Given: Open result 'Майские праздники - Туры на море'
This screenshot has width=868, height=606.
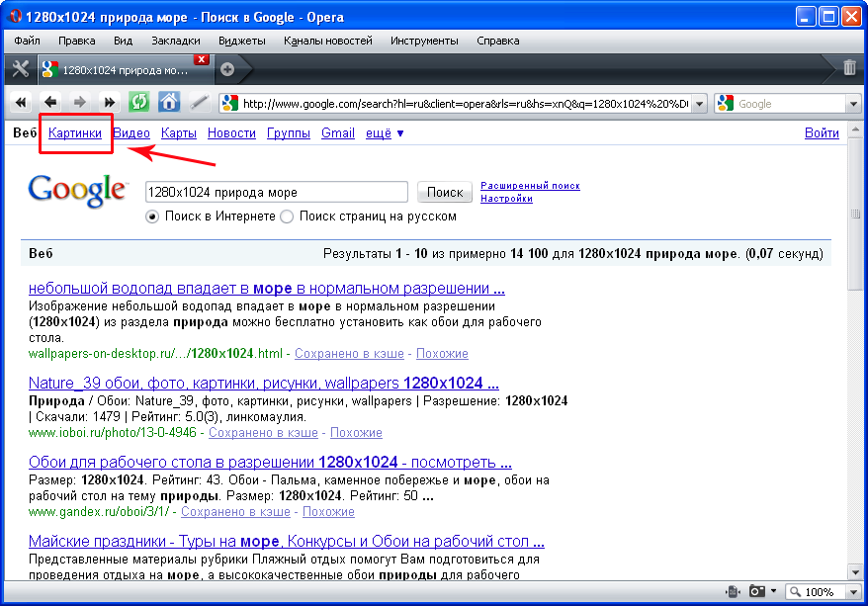Looking at the screenshot, I should click(286, 542).
